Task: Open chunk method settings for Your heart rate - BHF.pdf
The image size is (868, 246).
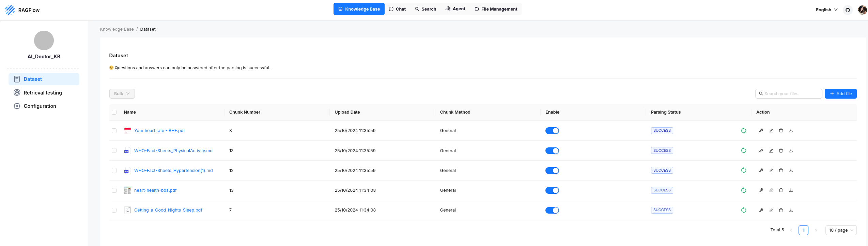Action: pyautogui.click(x=761, y=131)
